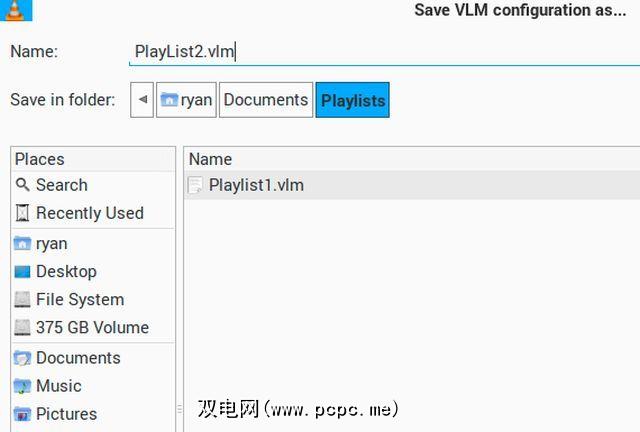Image resolution: width=640 pixels, height=432 pixels.
Task: Click the Recently Used hourglass icon
Action: point(23,213)
